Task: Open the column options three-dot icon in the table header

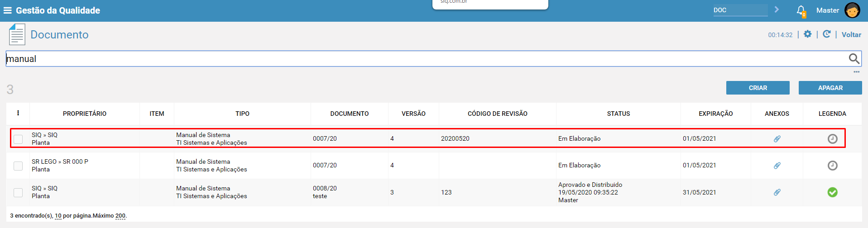Action: (x=18, y=113)
